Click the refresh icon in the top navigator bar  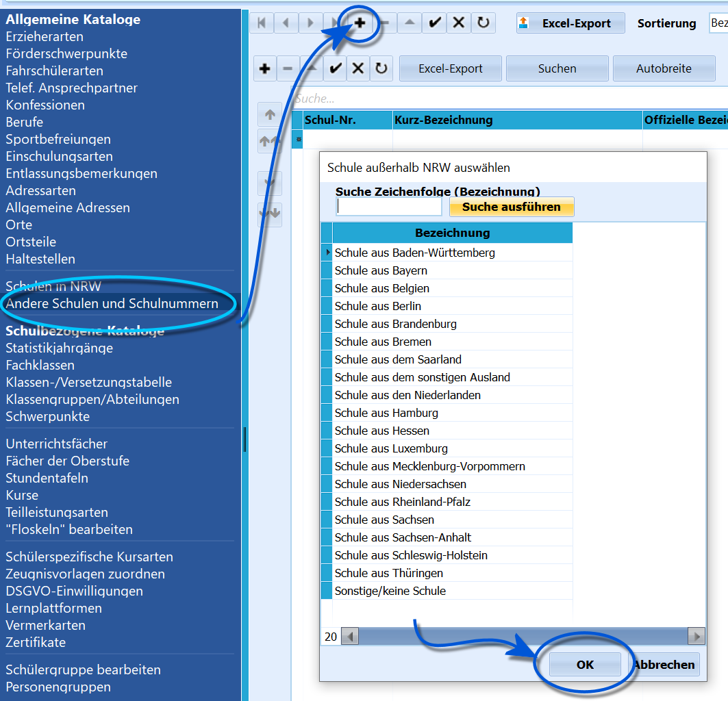484,23
